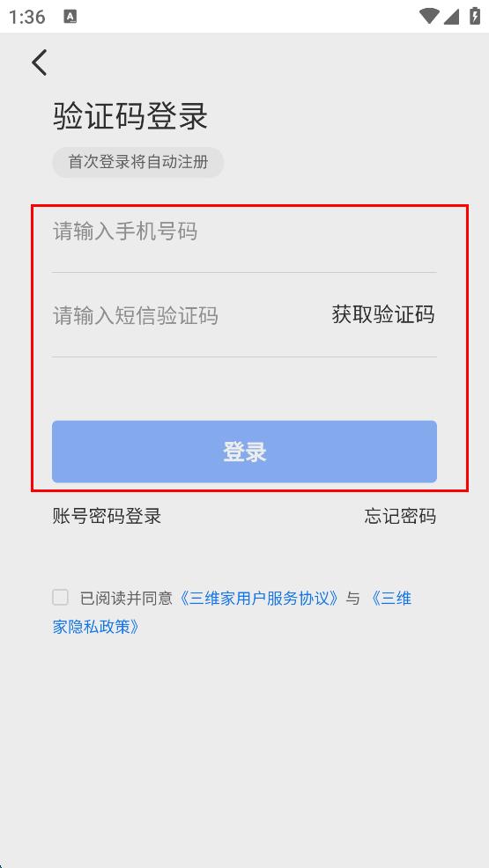This screenshot has width=489, height=868.
Task: Request a code with 获取验证码
Action: tap(383, 314)
